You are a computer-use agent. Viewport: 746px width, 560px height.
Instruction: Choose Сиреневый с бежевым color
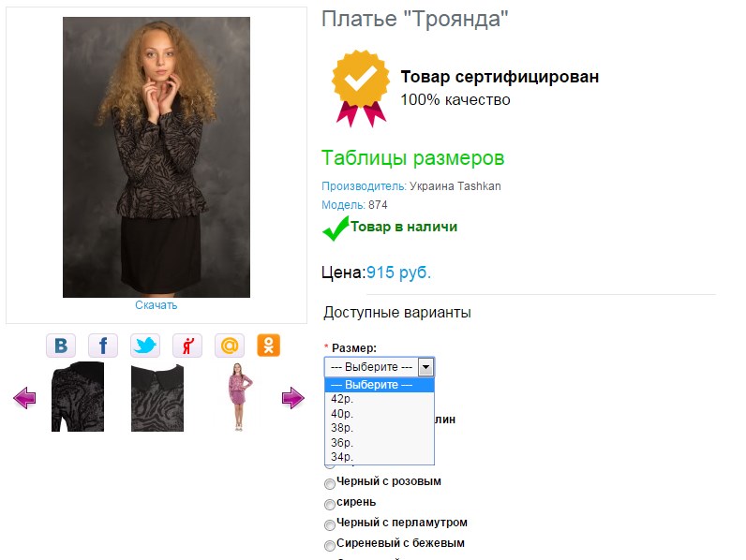tap(329, 545)
